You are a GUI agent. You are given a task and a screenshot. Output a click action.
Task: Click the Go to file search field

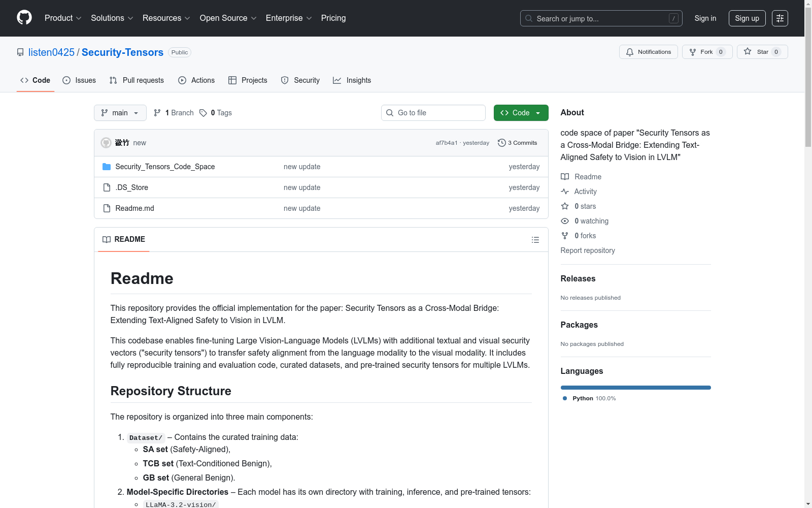pos(433,113)
